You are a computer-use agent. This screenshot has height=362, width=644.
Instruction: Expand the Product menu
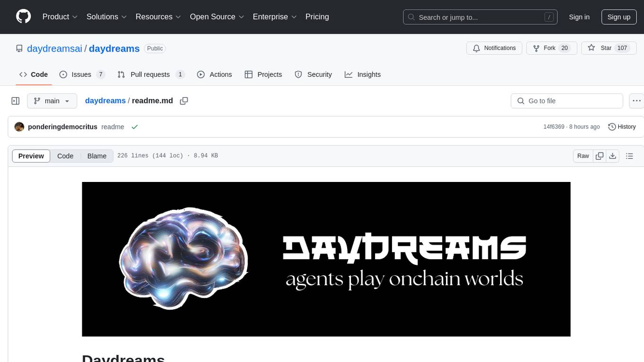point(60,17)
